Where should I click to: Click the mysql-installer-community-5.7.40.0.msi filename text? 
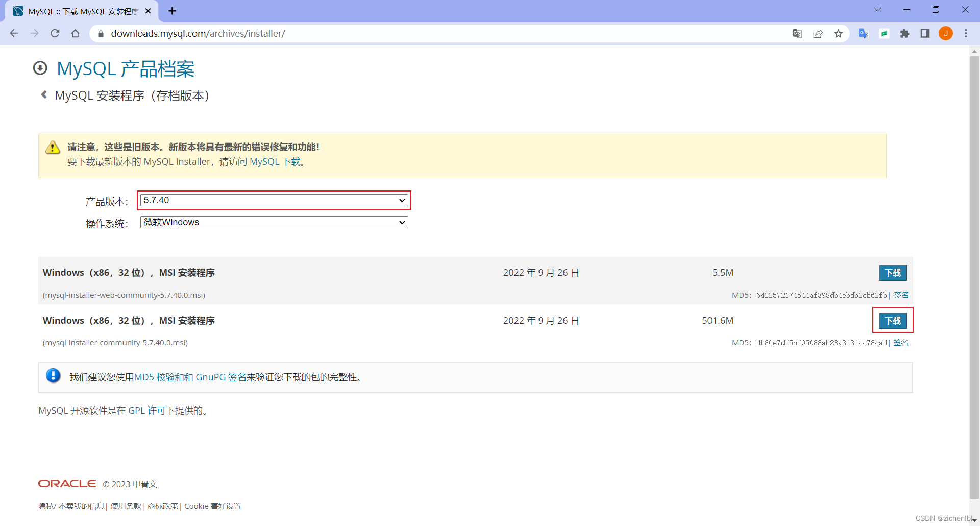coord(115,343)
